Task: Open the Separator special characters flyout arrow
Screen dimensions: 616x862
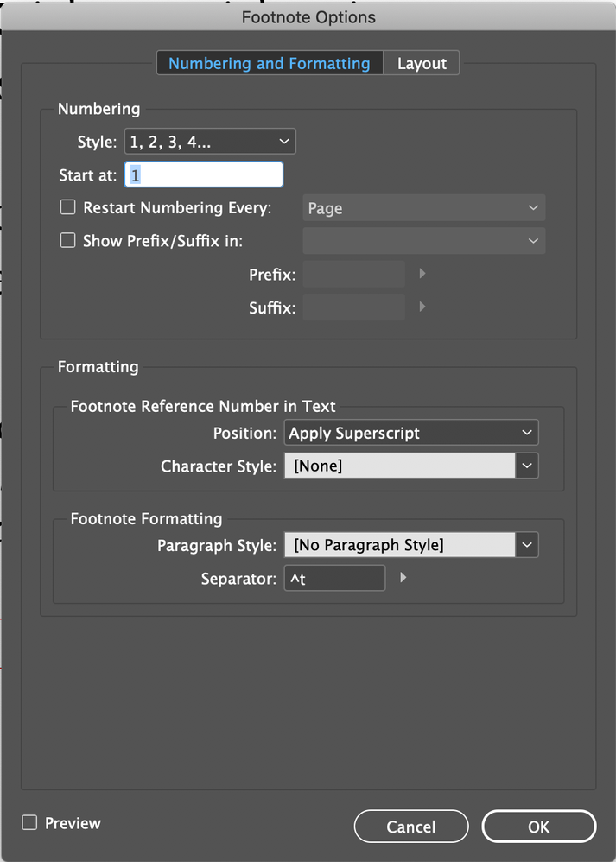Action: (403, 578)
